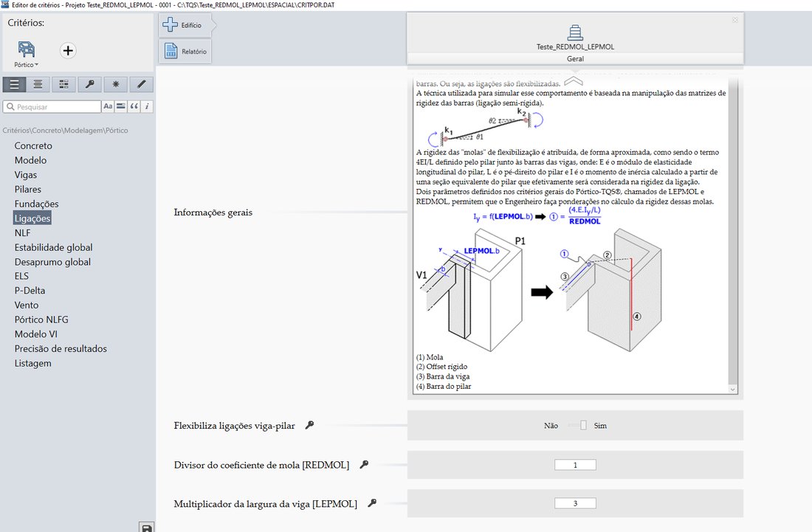This screenshot has height=532, width=812.
Task: Select Pilares in the criteria list
Action: pyautogui.click(x=28, y=190)
